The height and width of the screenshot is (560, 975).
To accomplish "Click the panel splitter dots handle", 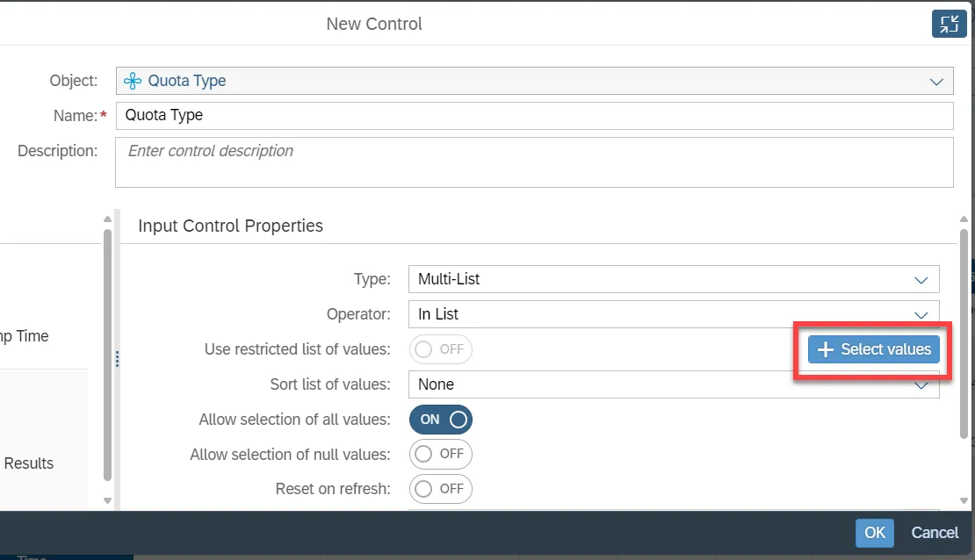I will click(x=117, y=359).
